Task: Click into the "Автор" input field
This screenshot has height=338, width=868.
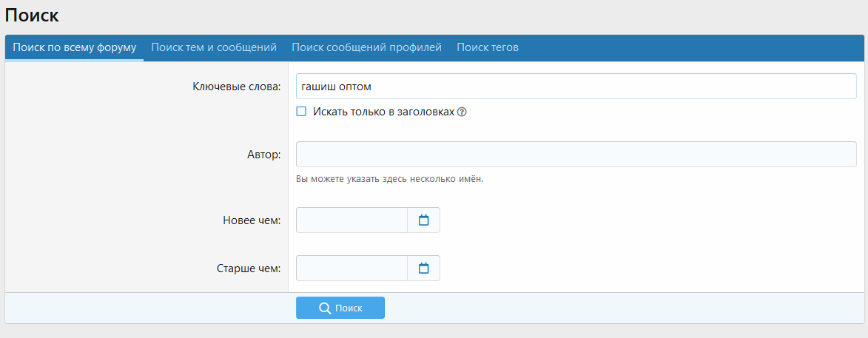Action: click(x=576, y=155)
